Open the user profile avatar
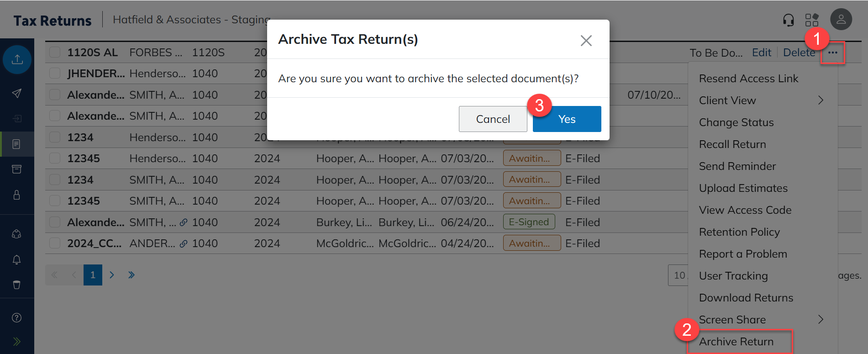The width and height of the screenshot is (868, 354). [x=841, y=20]
